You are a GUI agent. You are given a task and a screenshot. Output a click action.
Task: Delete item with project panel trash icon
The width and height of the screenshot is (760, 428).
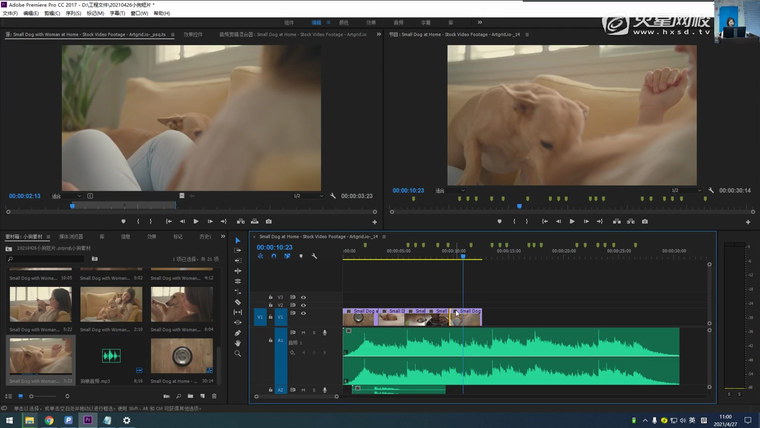click(212, 396)
